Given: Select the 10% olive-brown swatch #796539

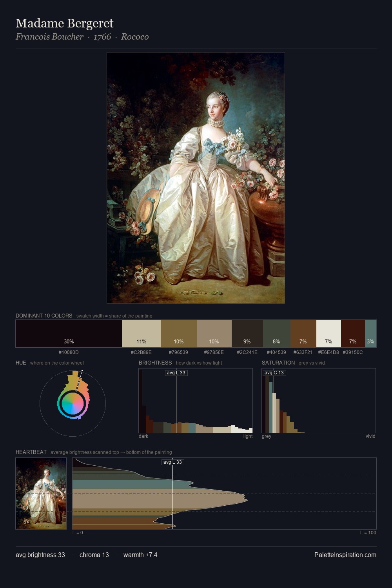Looking at the screenshot, I should tap(179, 334).
